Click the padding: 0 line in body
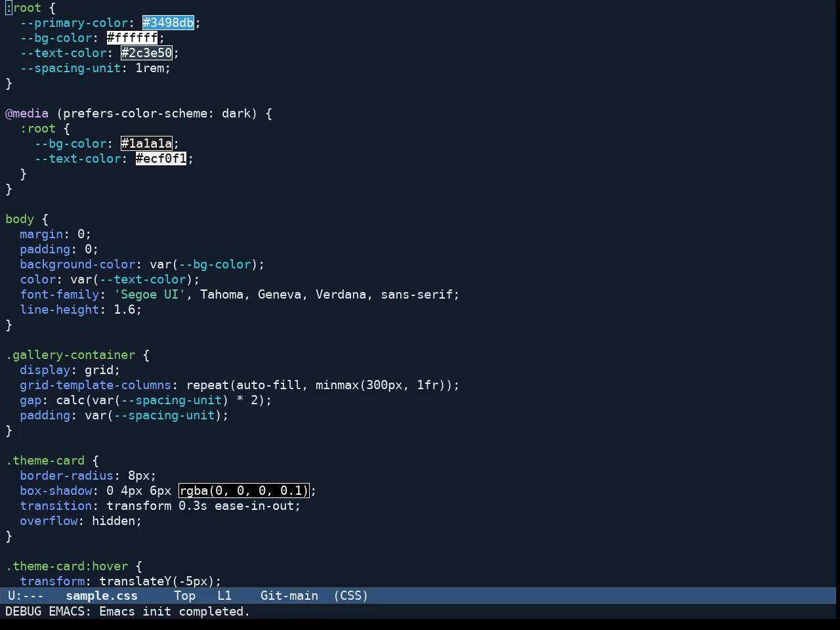840x630 pixels. point(59,249)
